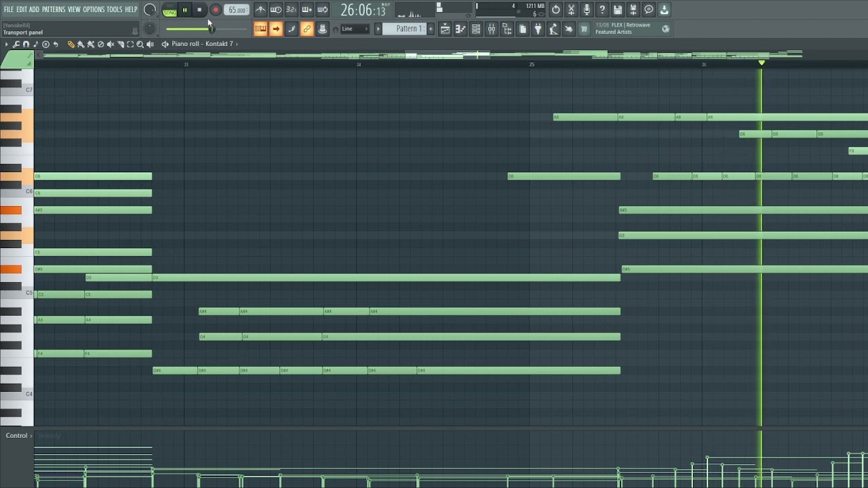The width and height of the screenshot is (868, 488).
Task: Open the Line snap dropdown
Action: (355, 28)
